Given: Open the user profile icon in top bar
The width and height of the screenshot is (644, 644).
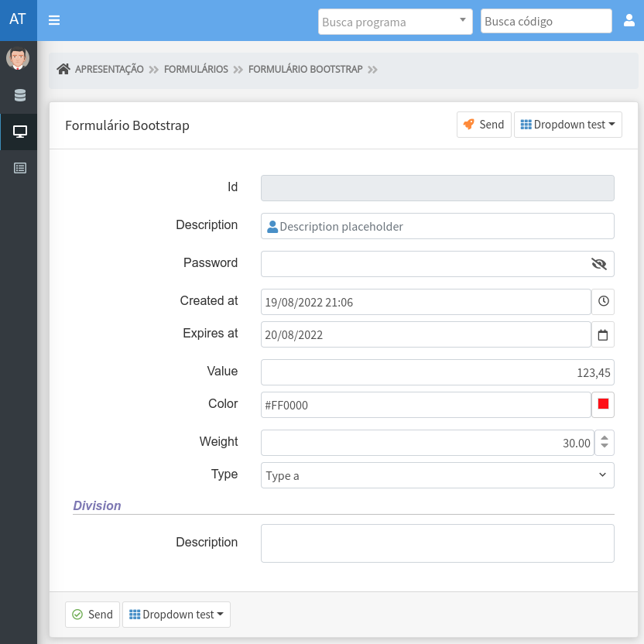Looking at the screenshot, I should (629, 21).
